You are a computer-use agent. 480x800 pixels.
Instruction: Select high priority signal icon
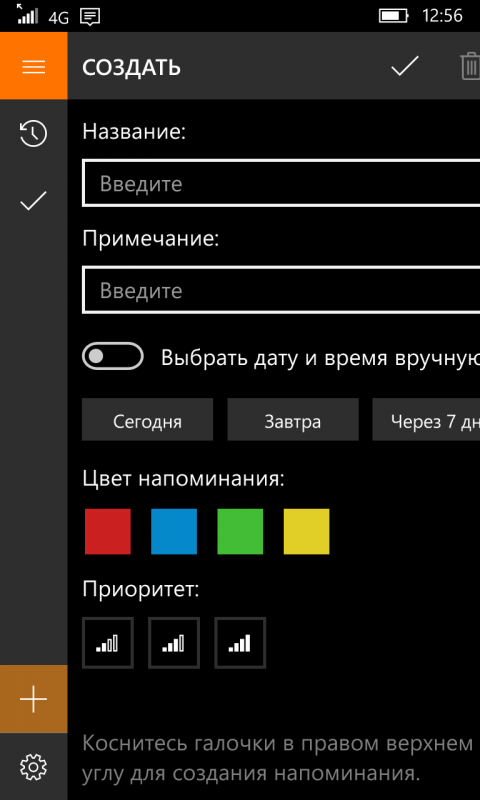(x=240, y=643)
